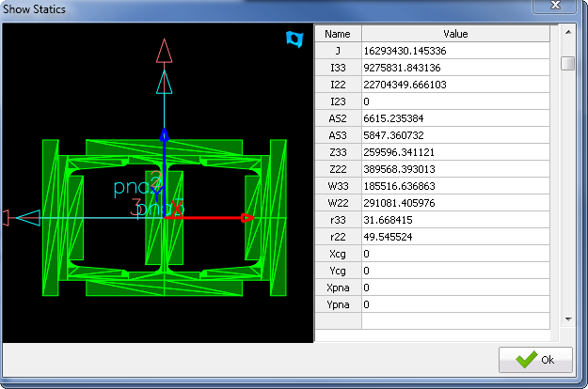Click the red arrowhead at left viewport edge
This screenshot has width=588, height=389.
pyautogui.click(x=5, y=218)
